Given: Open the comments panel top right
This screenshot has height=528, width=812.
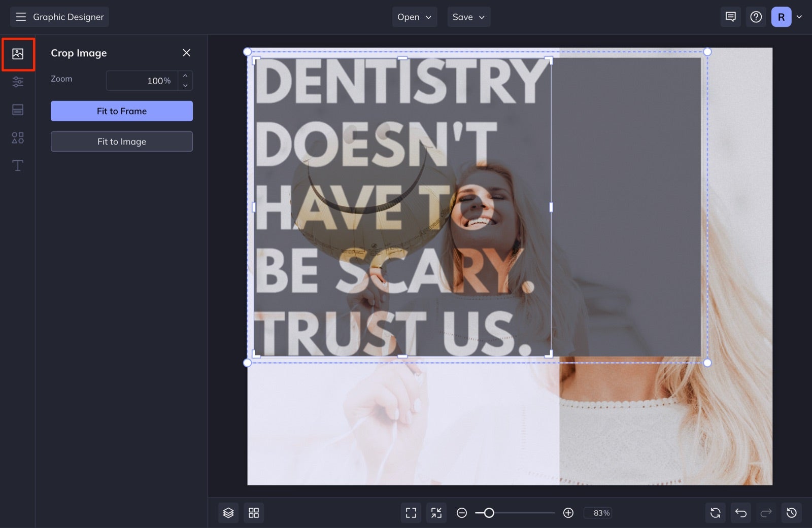Looking at the screenshot, I should click(730, 17).
